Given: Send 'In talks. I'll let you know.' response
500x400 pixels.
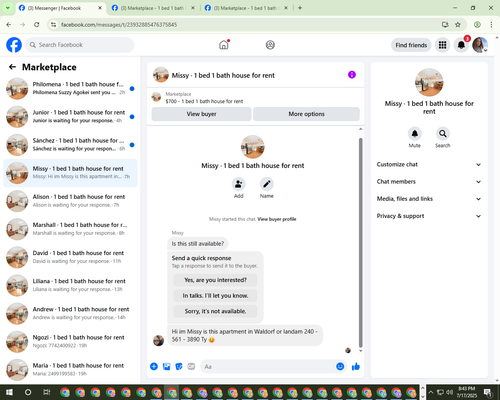Looking at the screenshot, I should pyautogui.click(x=215, y=296).
